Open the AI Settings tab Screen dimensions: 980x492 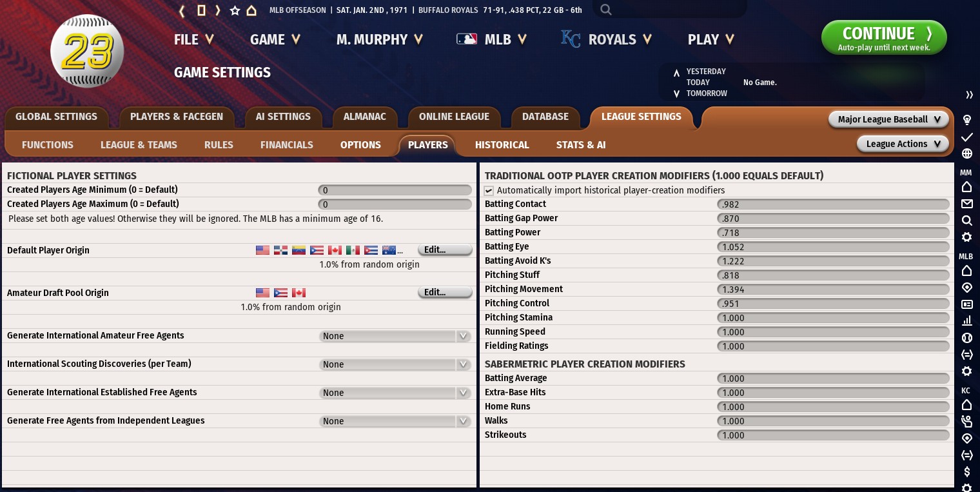[283, 117]
